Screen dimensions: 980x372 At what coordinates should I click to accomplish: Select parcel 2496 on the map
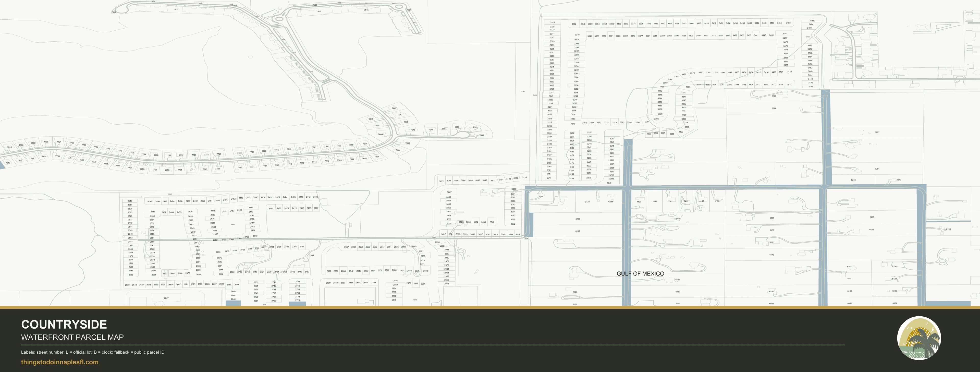149,202
